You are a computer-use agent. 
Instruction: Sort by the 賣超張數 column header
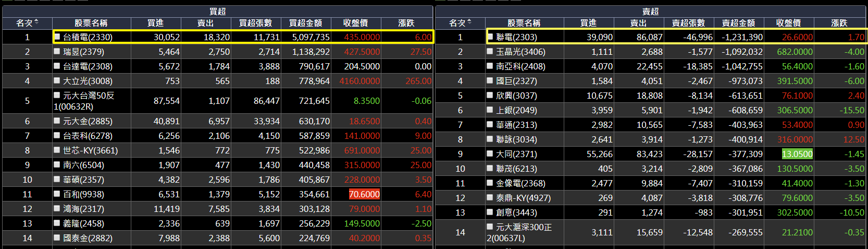point(688,23)
